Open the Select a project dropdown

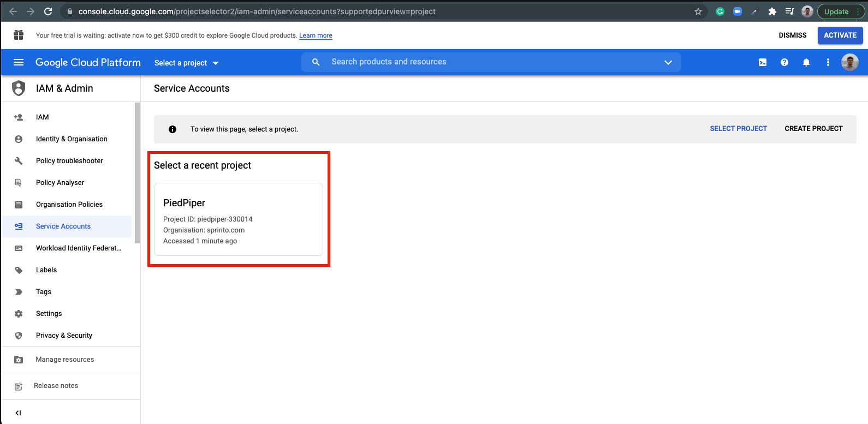pyautogui.click(x=187, y=63)
